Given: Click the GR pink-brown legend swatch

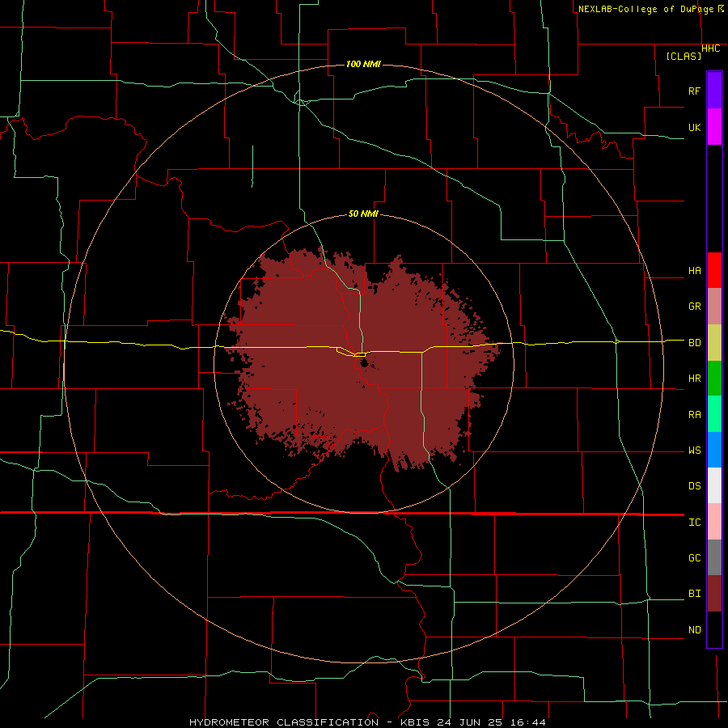Looking at the screenshot, I should pos(714,307).
